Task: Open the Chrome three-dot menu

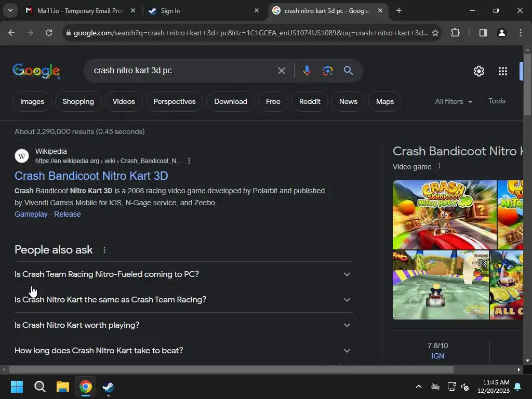Action: tap(521, 33)
